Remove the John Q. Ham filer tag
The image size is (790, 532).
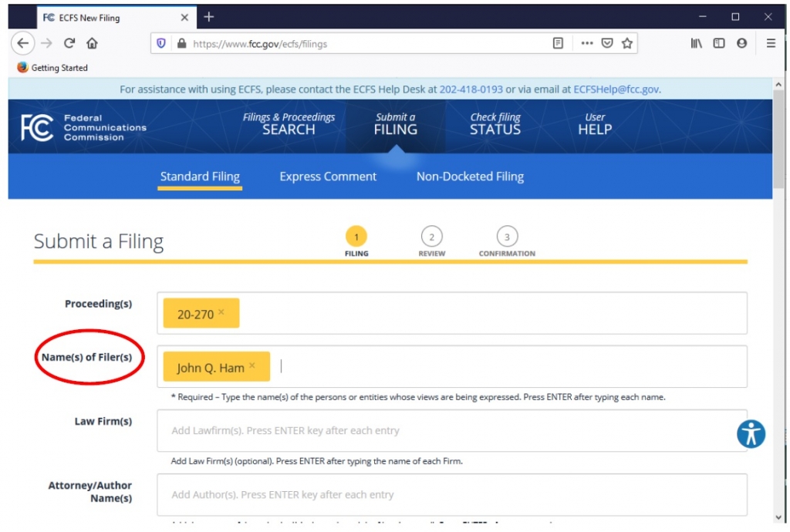pos(252,366)
